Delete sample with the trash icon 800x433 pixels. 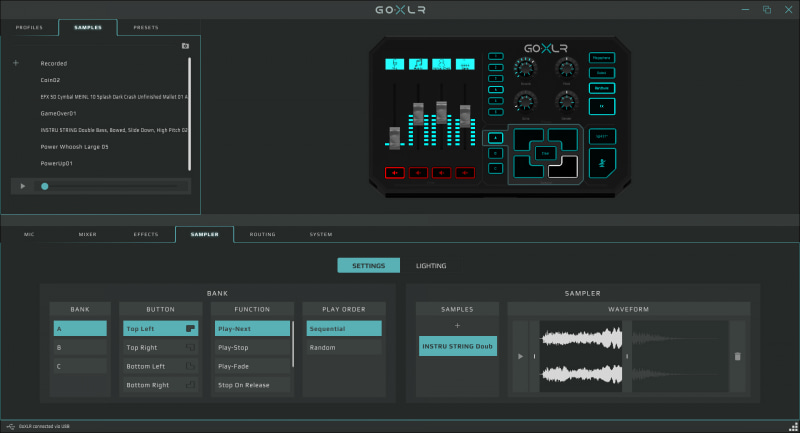[x=737, y=356]
